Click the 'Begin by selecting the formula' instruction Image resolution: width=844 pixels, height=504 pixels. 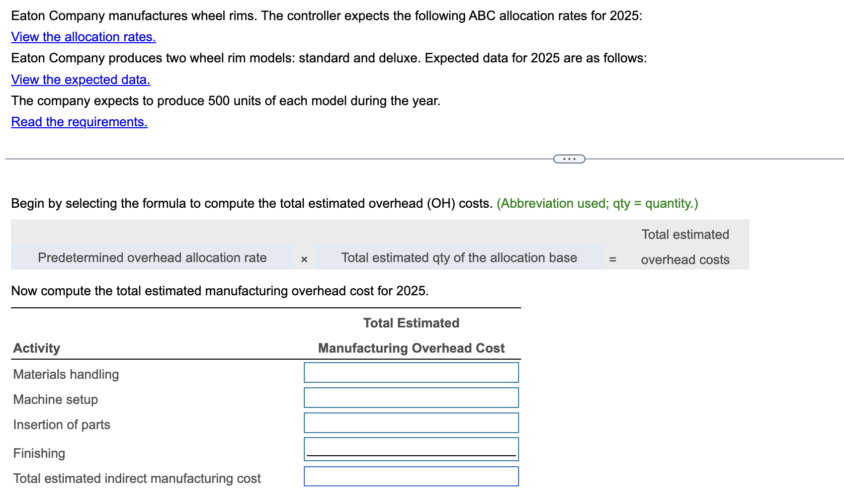point(252,203)
